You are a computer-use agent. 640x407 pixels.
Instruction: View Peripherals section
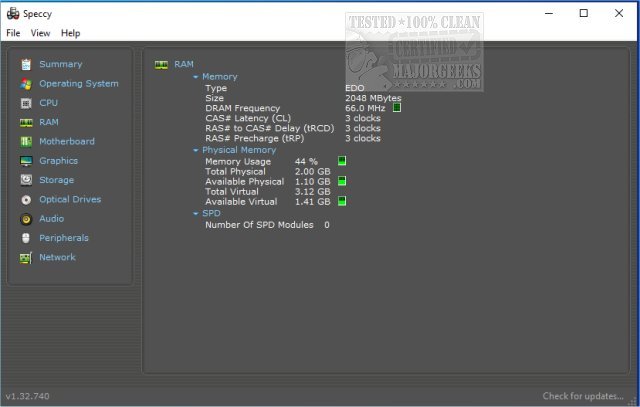click(64, 238)
